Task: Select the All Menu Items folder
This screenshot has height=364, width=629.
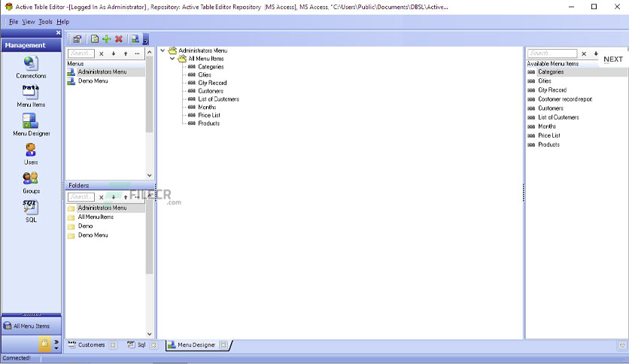Action: 106,217
